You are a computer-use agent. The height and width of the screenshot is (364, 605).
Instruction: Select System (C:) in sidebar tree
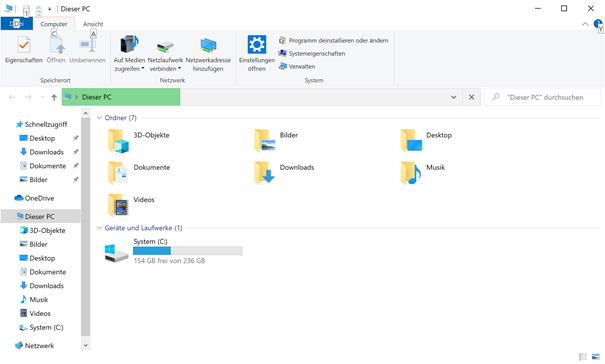(x=41, y=327)
